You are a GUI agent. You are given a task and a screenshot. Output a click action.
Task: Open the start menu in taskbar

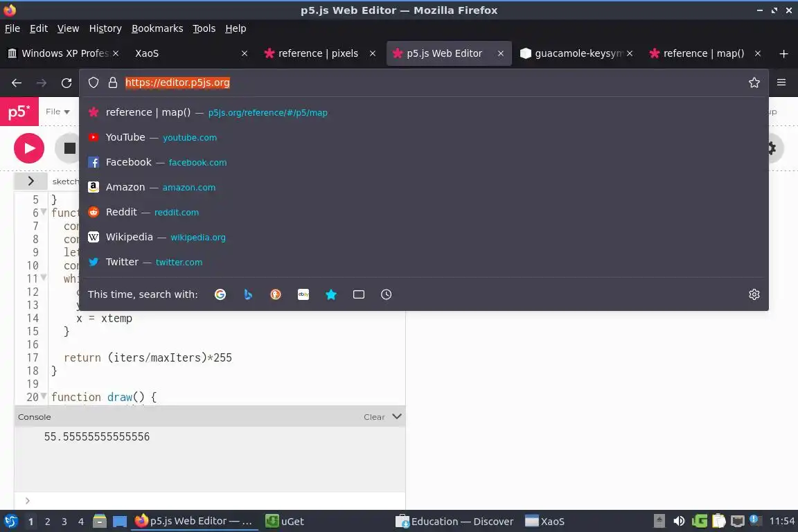pos(10,522)
